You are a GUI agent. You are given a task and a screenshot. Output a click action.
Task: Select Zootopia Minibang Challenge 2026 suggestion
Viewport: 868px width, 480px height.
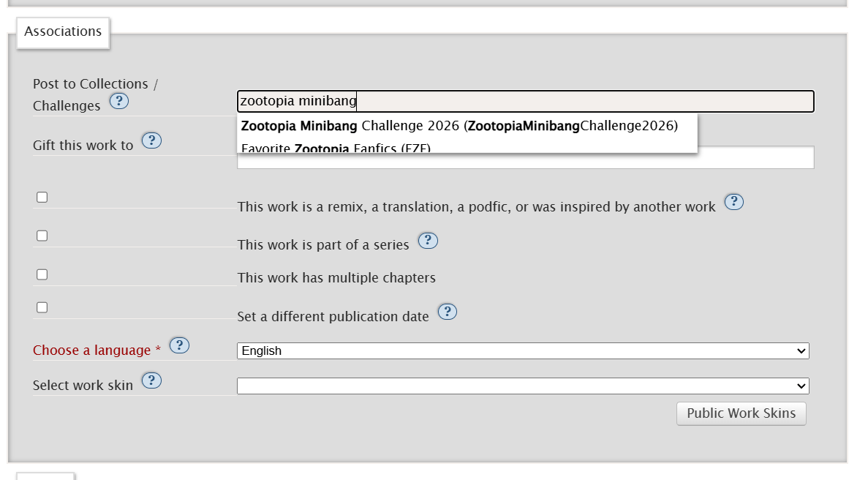(459, 126)
